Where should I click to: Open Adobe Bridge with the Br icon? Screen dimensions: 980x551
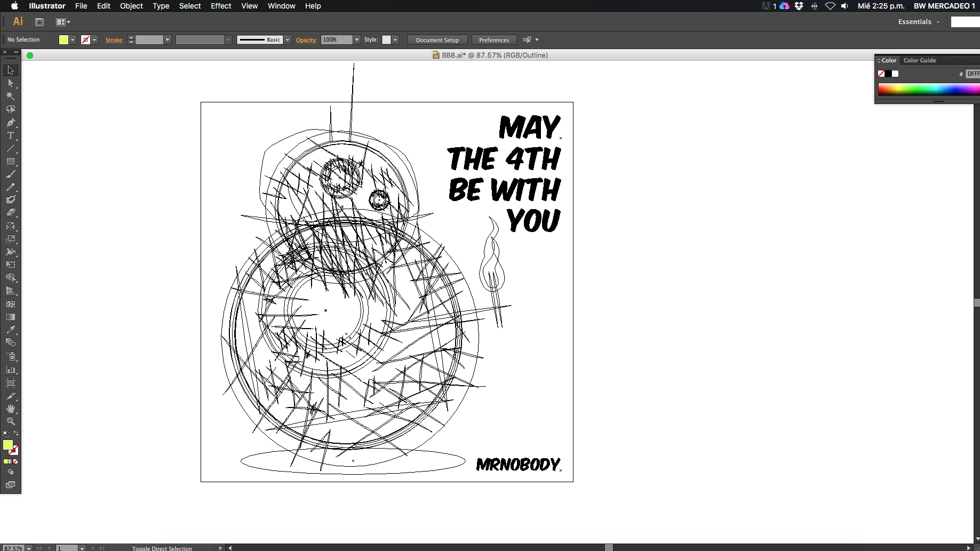(39, 22)
